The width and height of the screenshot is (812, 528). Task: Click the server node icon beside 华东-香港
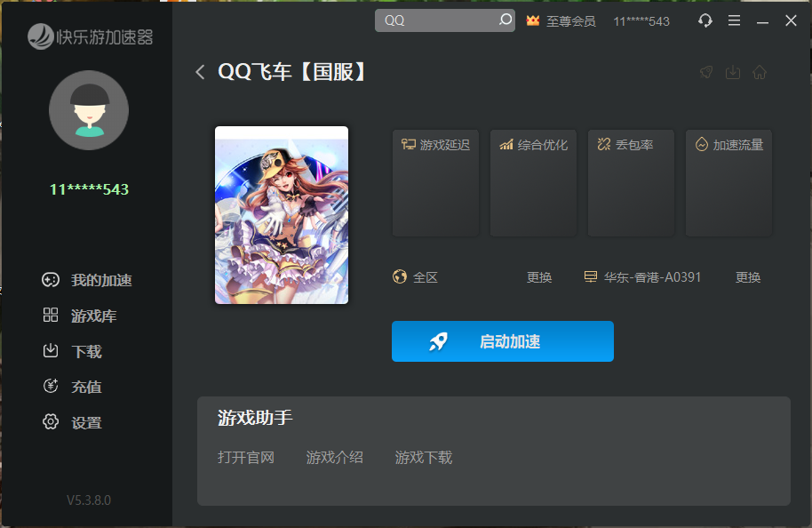point(591,276)
